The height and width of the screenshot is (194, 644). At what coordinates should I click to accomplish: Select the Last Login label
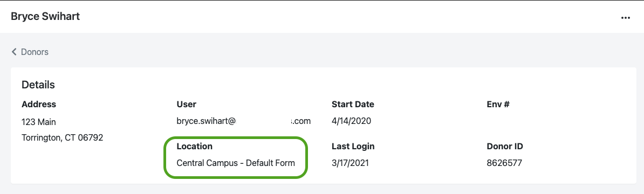[353, 146]
